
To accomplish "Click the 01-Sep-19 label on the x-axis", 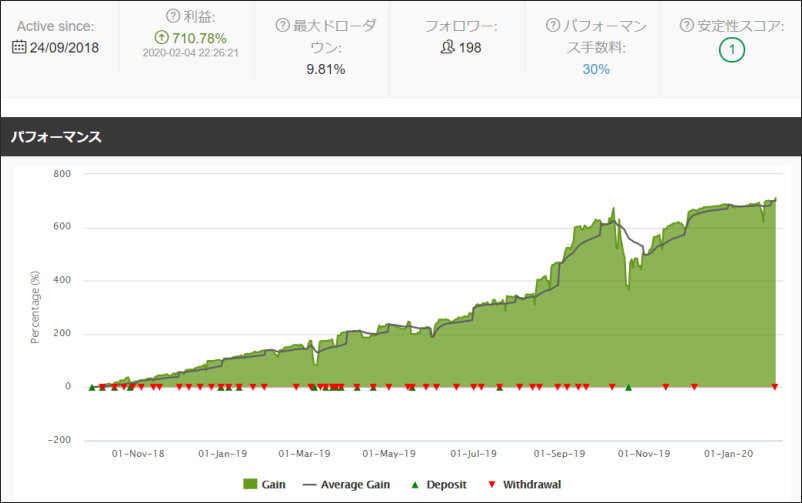I will pos(560,453).
